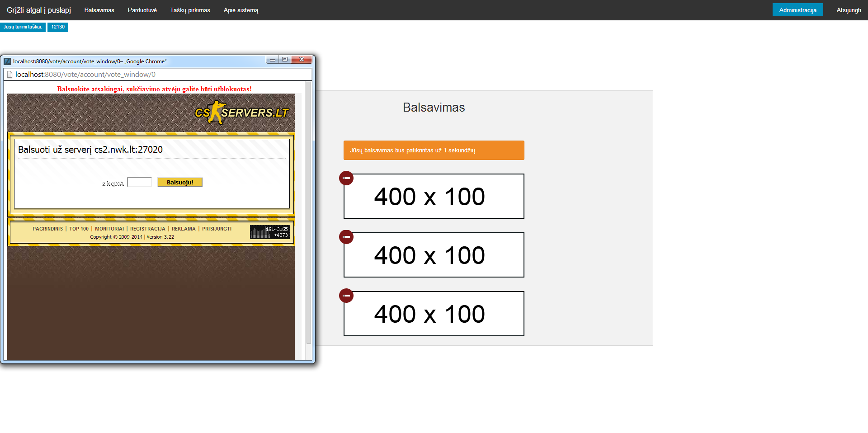Screen dimensions: 868x433
Task: Click Grįžti atgal į puslapį link
Action: click(x=39, y=10)
